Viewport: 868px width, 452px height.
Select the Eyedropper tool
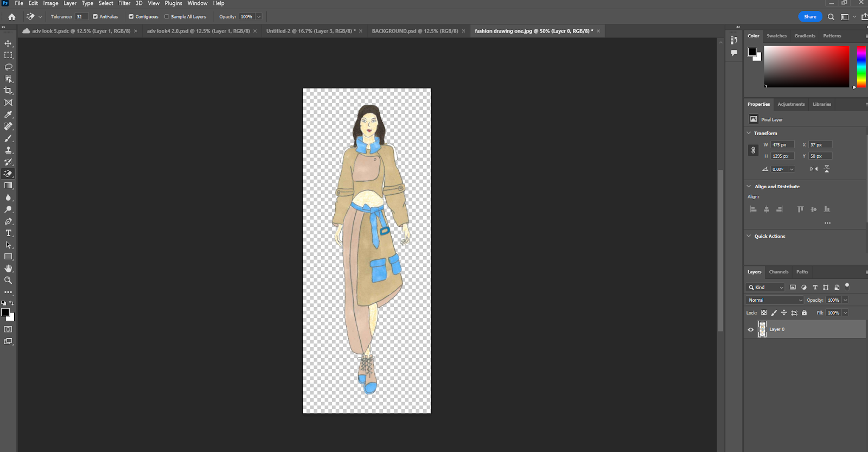(x=8, y=114)
